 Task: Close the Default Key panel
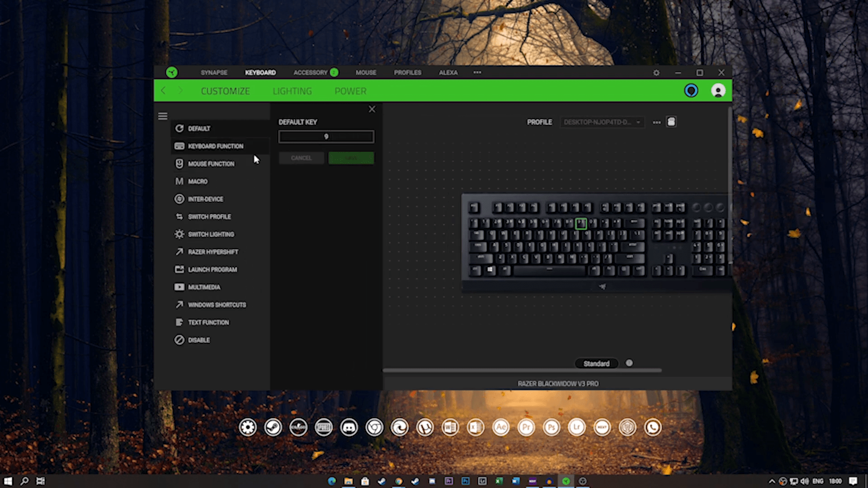[372, 109]
